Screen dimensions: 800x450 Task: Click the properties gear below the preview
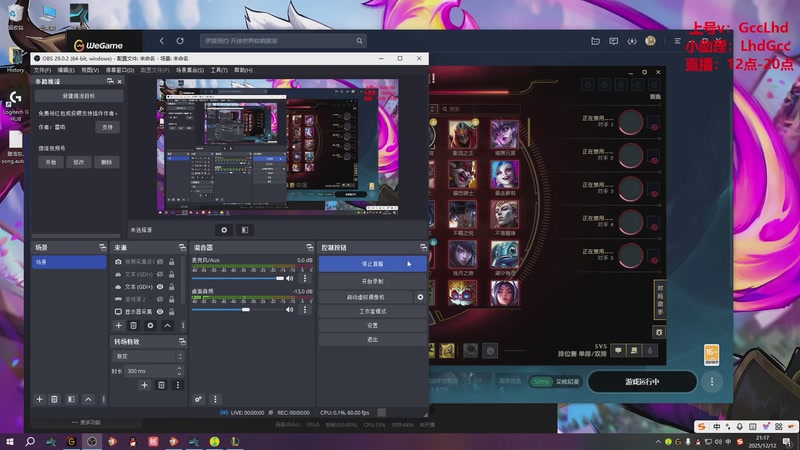pyautogui.click(x=224, y=230)
